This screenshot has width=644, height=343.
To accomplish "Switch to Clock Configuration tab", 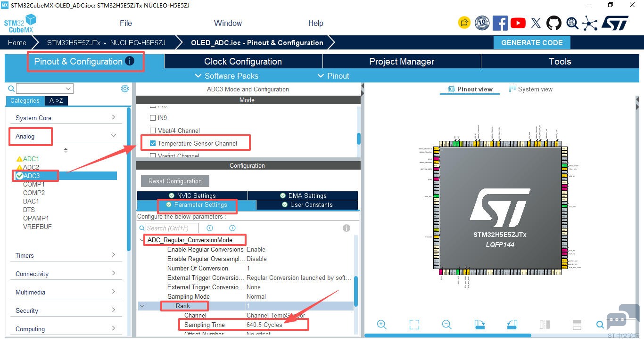I will point(243,61).
